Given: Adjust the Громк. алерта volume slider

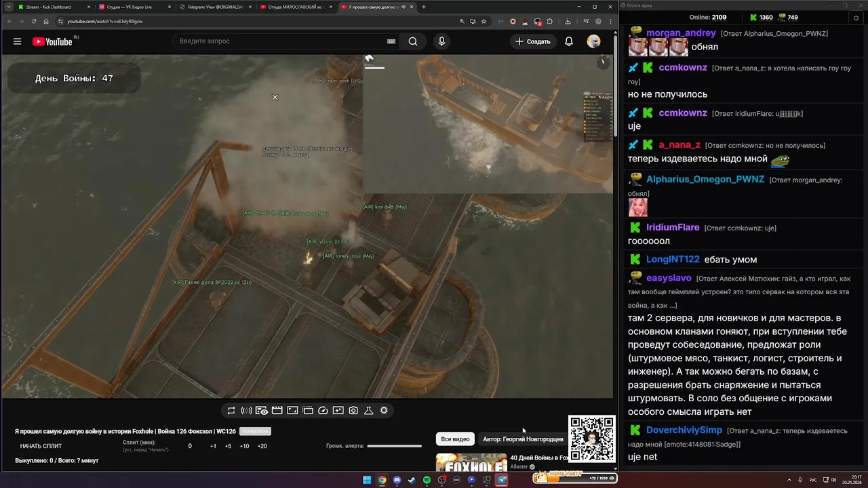Looking at the screenshot, I should point(394,446).
